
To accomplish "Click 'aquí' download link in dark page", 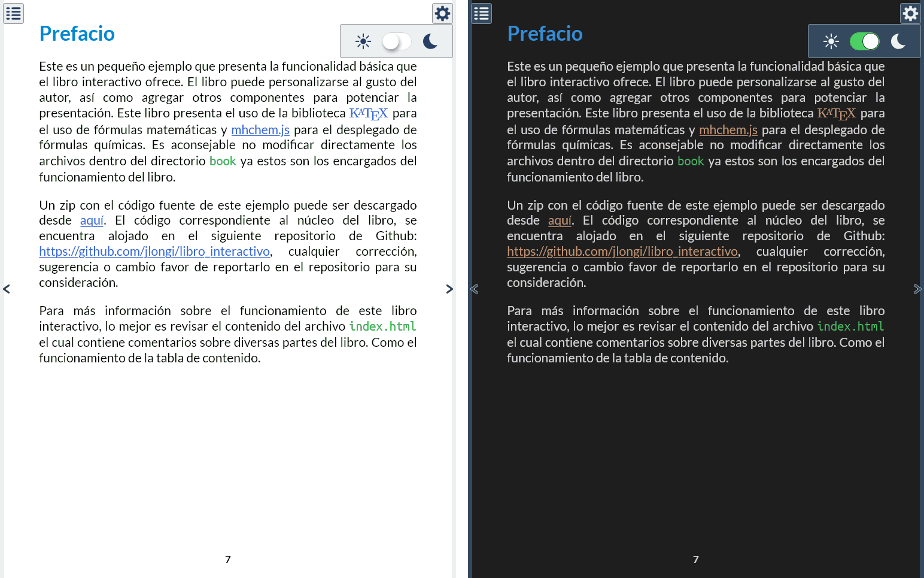I will [x=560, y=220].
